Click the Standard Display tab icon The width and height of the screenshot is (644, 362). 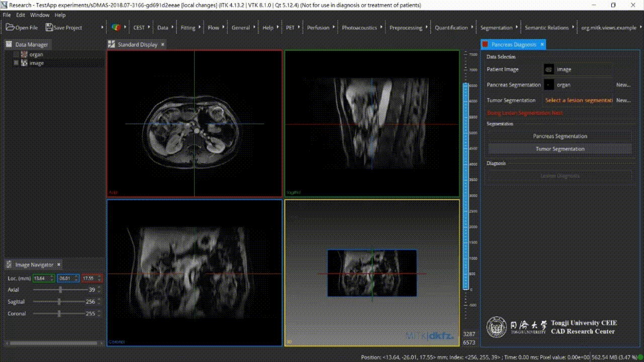112,44
